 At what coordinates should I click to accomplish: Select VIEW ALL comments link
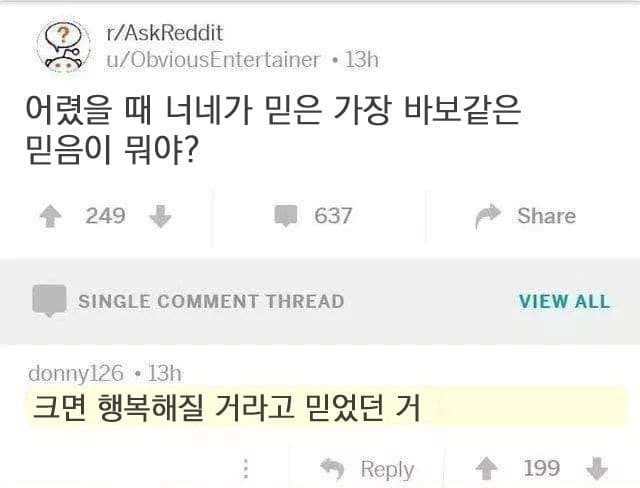click(x=564, y=301)
